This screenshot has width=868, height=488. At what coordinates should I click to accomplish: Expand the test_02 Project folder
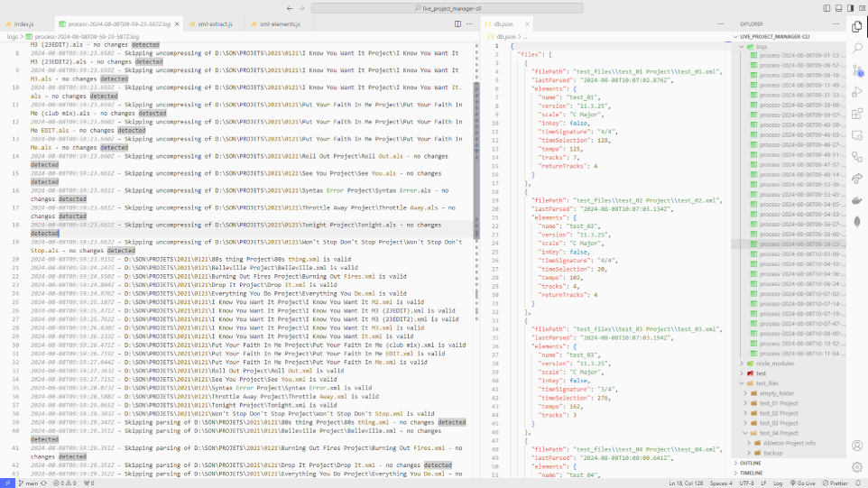789,413
